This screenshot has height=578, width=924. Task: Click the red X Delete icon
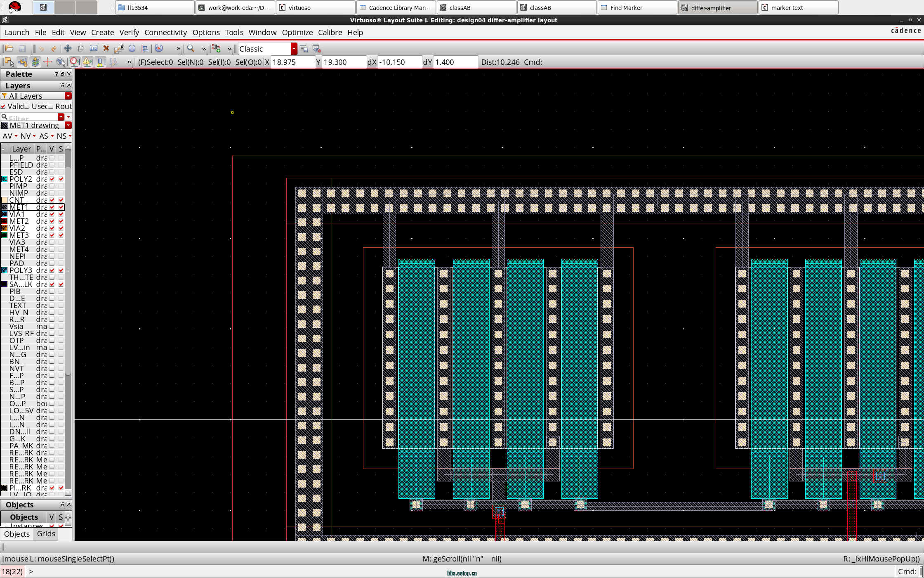(106, 49)
